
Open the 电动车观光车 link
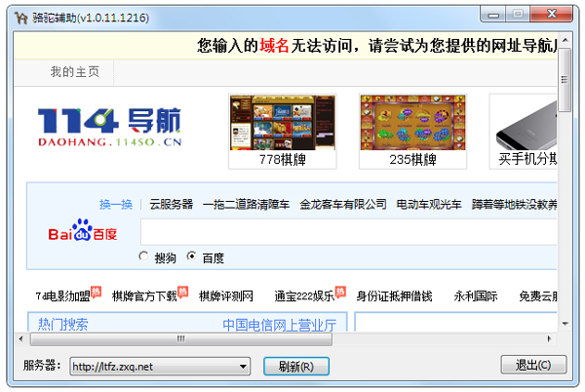click(x=429, y=205)
